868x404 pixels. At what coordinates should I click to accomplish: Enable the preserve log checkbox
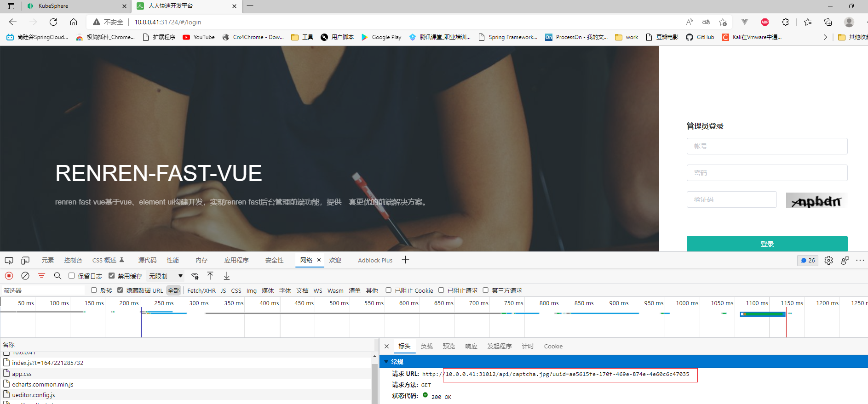[72, 276]
